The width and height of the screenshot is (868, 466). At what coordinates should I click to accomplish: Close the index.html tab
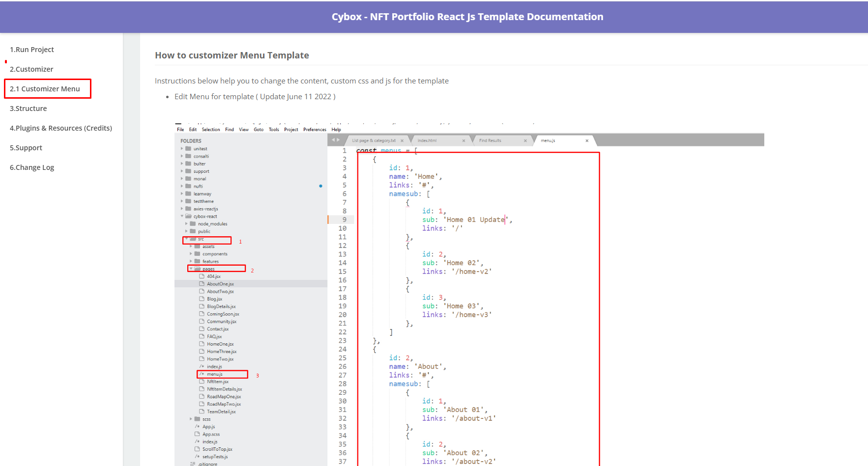coord(463,141)
